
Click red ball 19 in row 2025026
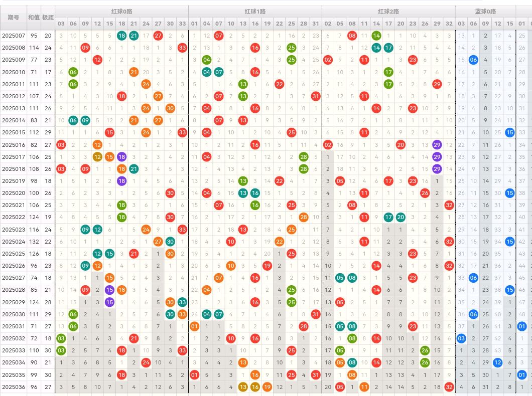[268, 266]
